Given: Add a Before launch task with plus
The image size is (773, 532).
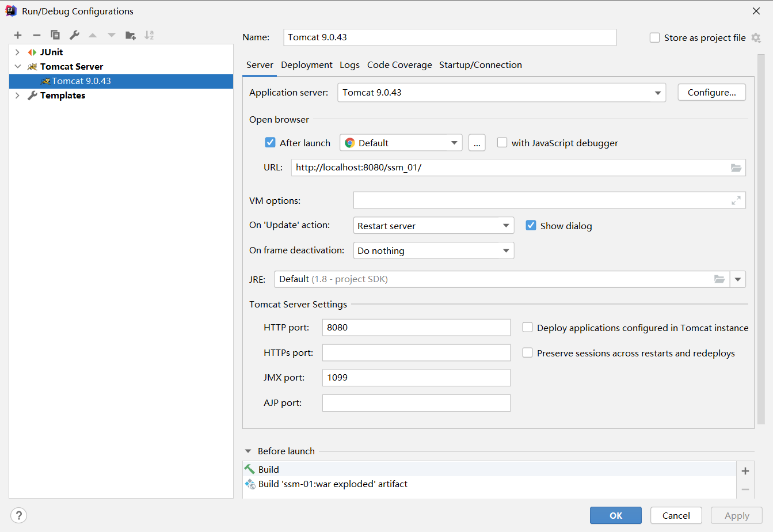Looking at the screenshot, I should pyautogui.click(x=745, y=471).
